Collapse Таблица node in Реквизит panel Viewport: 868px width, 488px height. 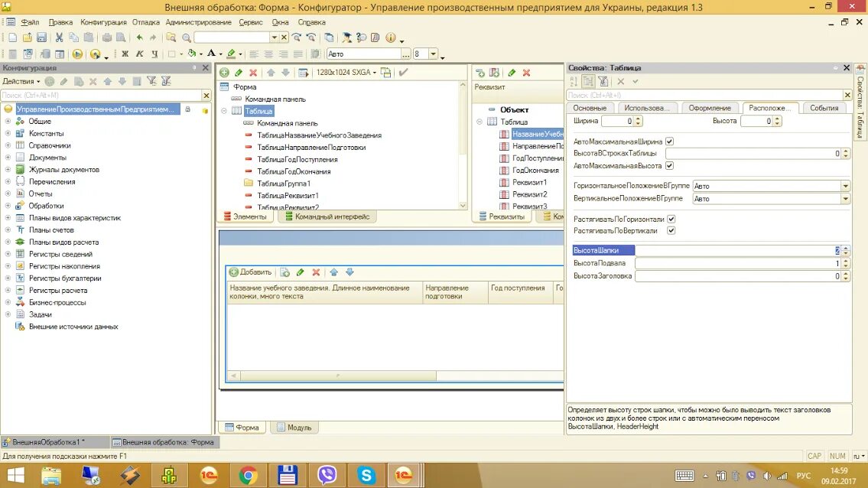point(480,122)
